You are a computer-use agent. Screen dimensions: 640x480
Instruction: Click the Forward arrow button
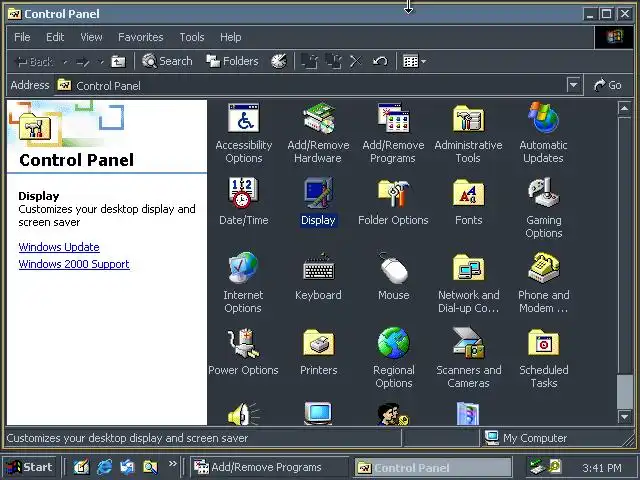83,62
